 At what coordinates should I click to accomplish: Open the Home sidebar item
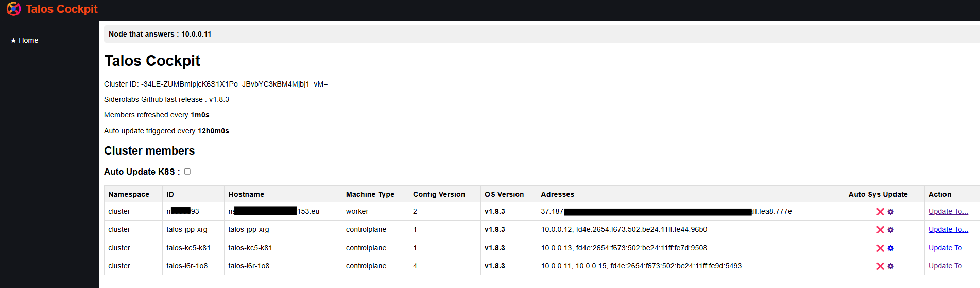coord(24,40)
